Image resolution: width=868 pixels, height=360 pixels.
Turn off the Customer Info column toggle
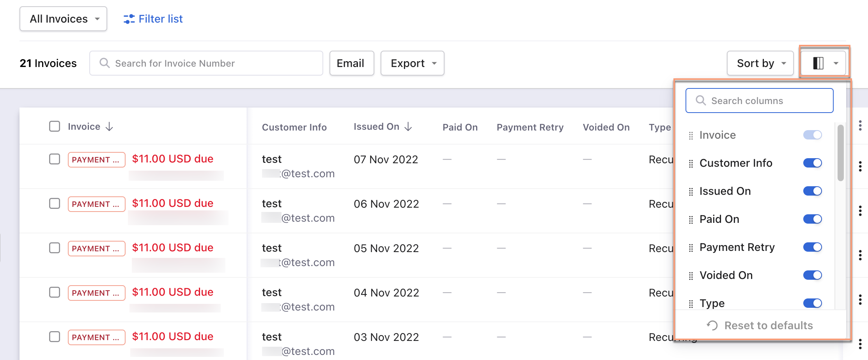[812, 163]
